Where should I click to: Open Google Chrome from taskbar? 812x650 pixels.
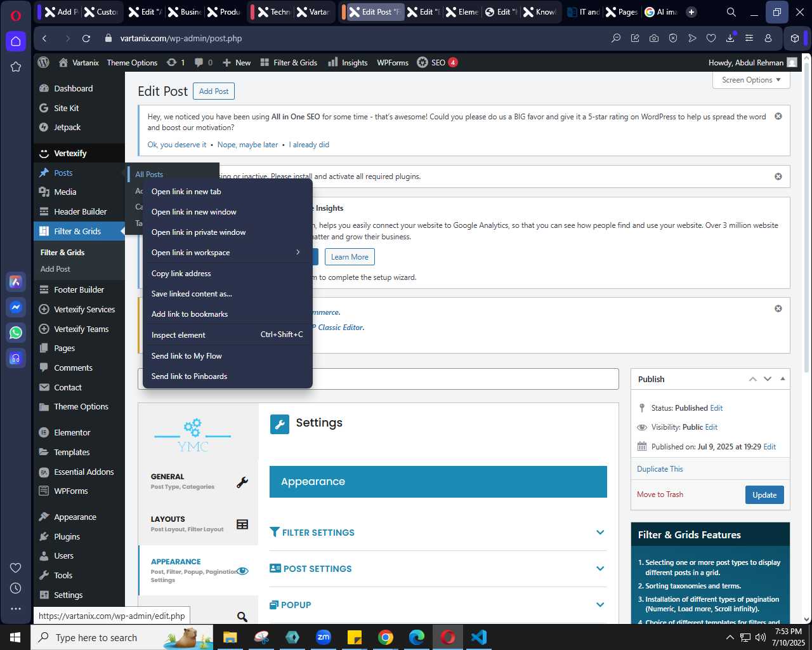[x=386, y=637]
